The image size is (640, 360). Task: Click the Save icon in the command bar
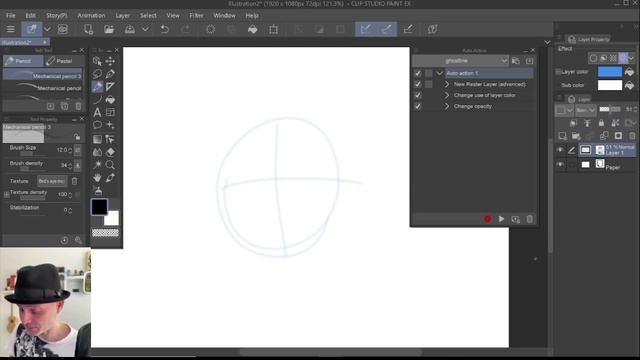click(x=130, y=29)
